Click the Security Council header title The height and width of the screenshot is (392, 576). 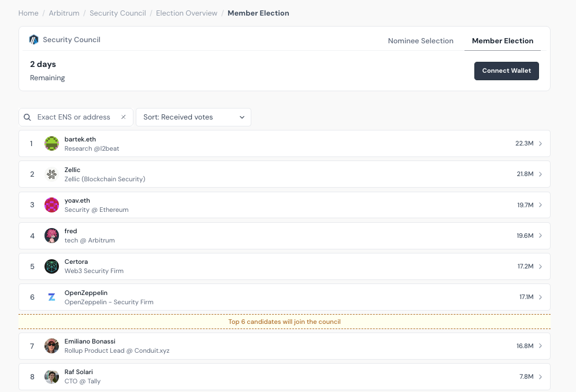coord(72,40)
